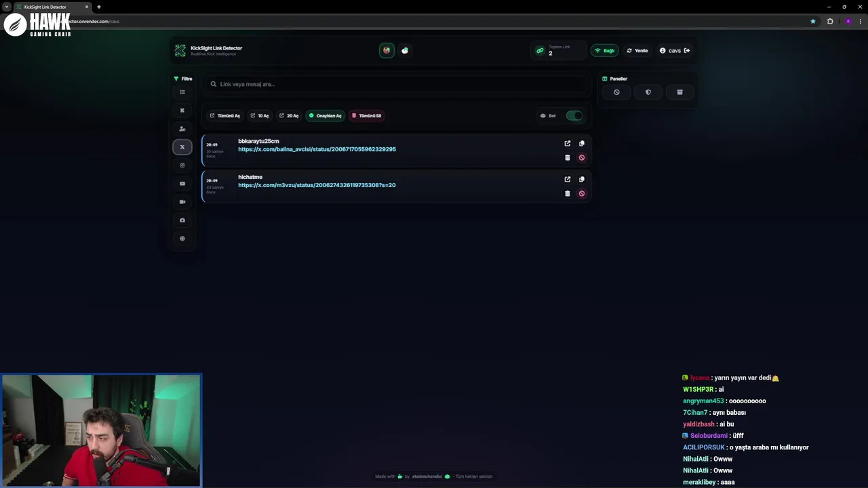The width and height of the screenshot is (868, 488).
Task: Open the archive panel icon
Action: pos(679,92)
